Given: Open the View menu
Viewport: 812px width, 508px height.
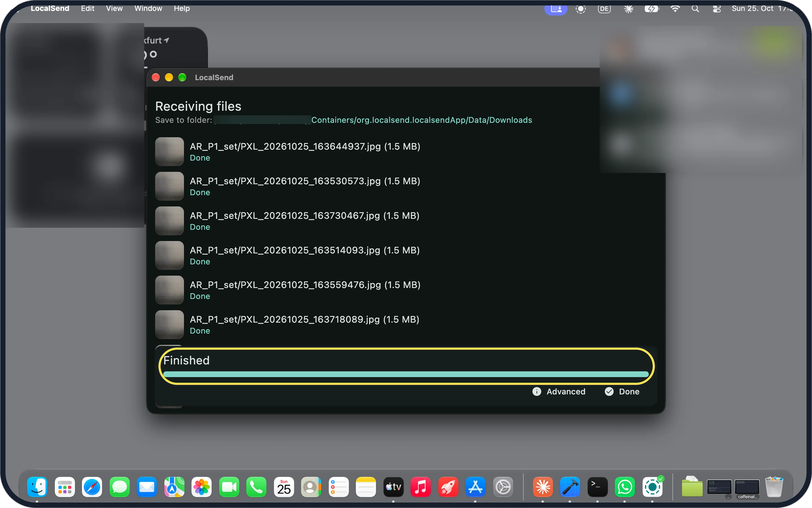Looking at the screenshot, I should tap(114, 8).
